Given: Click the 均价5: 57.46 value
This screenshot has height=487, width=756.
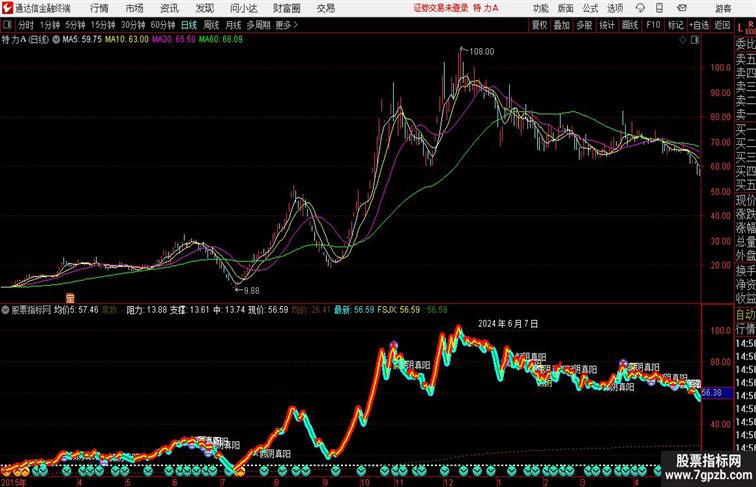Looking at the screenshot, I should click(76, 310).
